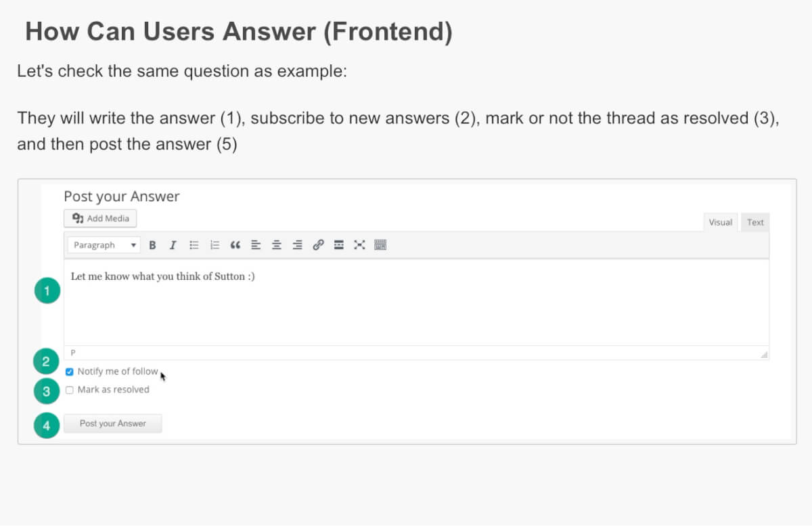Align text to the right
812x531 pixels.
(297, 245)
